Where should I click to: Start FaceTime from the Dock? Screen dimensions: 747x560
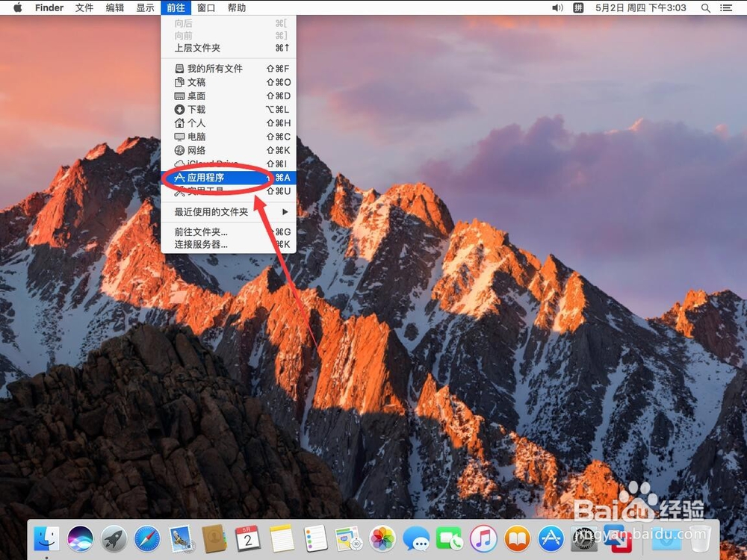[x=450, y=538]
